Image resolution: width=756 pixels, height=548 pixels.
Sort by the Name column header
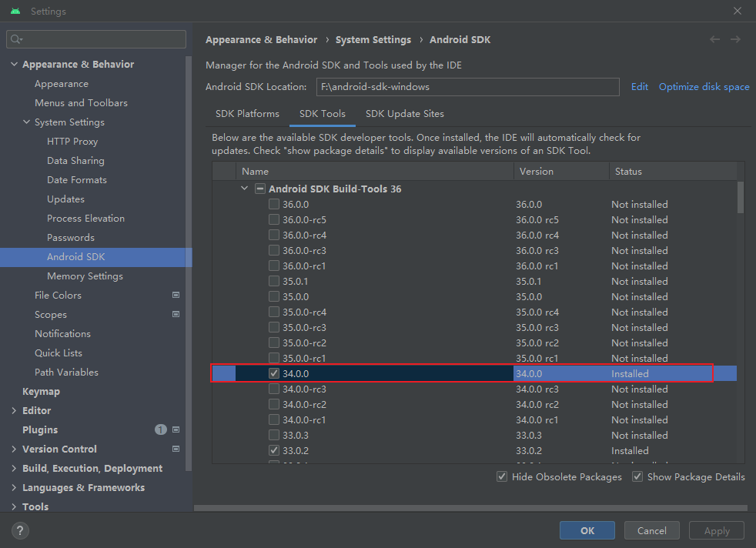point(375,171)
